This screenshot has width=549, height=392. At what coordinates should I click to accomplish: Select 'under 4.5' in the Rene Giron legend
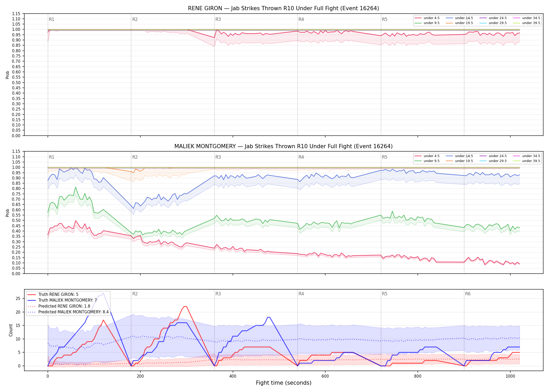(x=427, y=18)
